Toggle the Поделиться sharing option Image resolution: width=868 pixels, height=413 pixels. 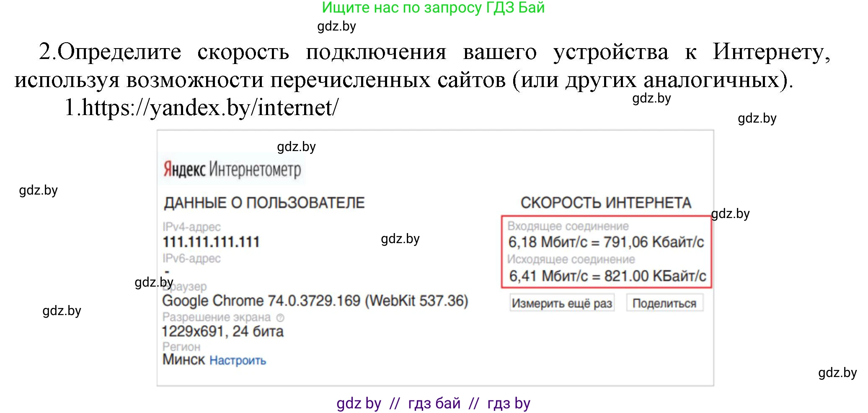(x=664, y=303)
